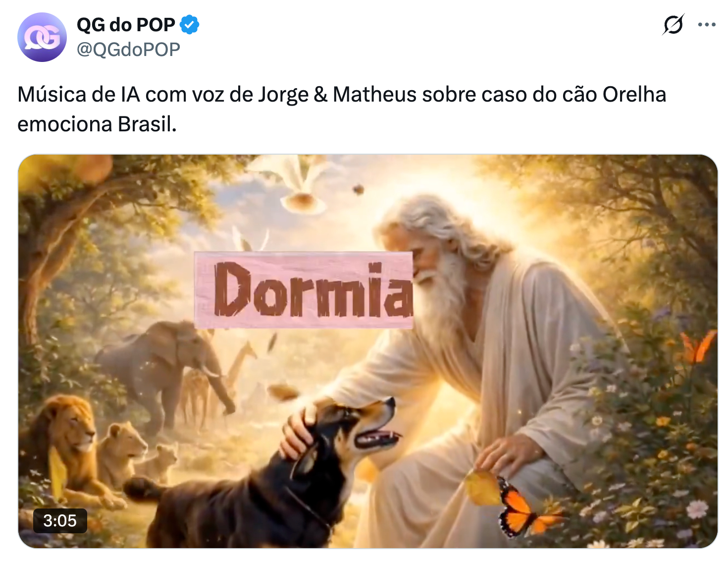Open the three-dot more options menu
The height and width of the screenshot is (563, 728).
(x=707, y=24)
